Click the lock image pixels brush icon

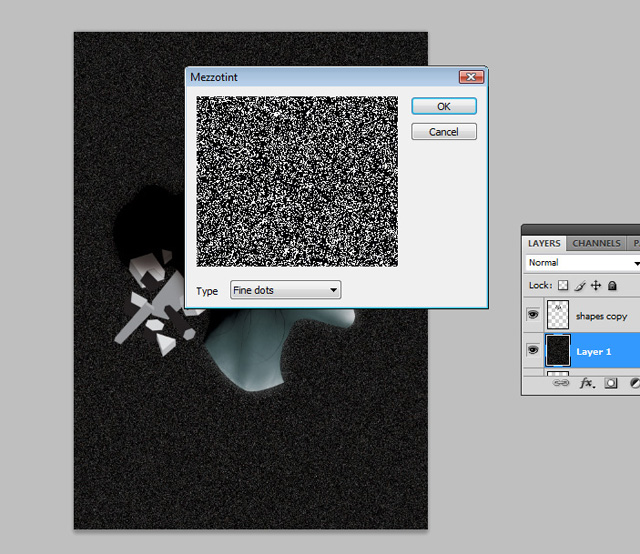[x=579, y=286]
